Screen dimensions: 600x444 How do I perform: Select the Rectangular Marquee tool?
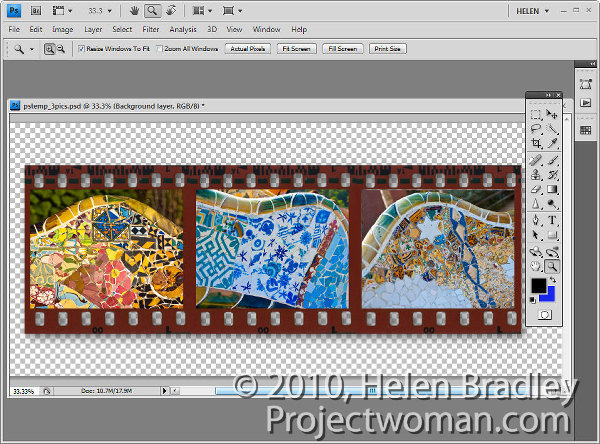pos(536,114)
